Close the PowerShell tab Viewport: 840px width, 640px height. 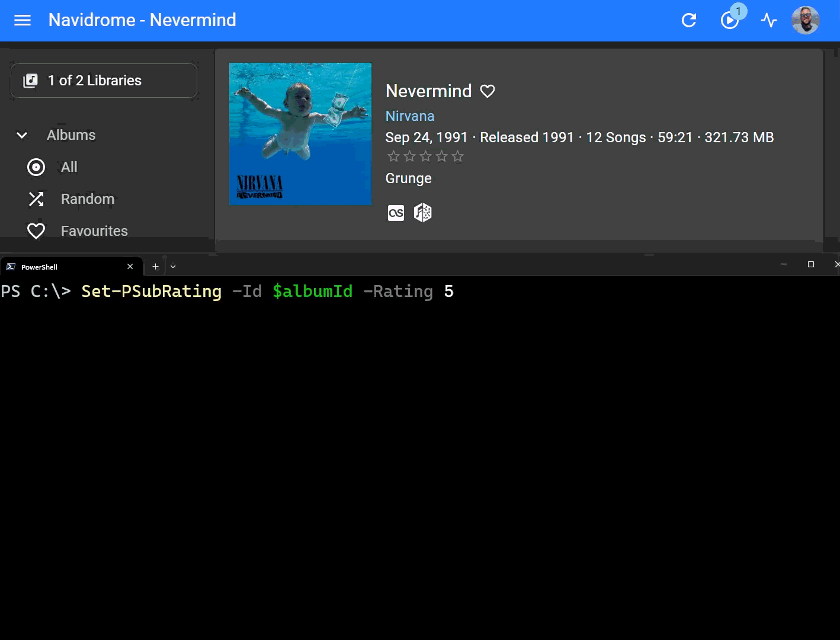point(130,267)
